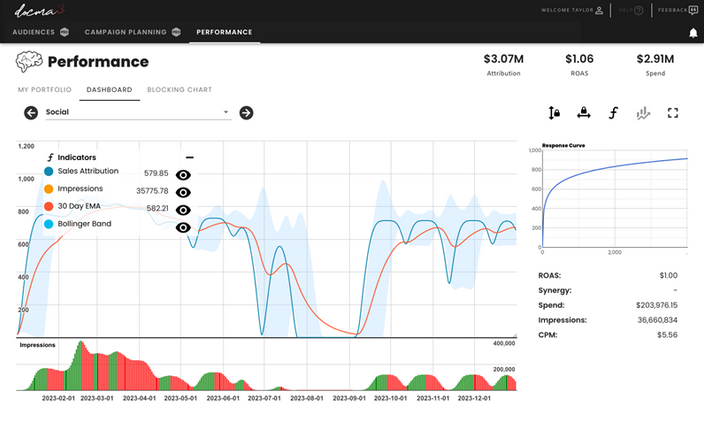Image resolution: width=704 pixels, height=445 pixels.
Task: Click Impressions orange color swatch
Action: [48, 189]
